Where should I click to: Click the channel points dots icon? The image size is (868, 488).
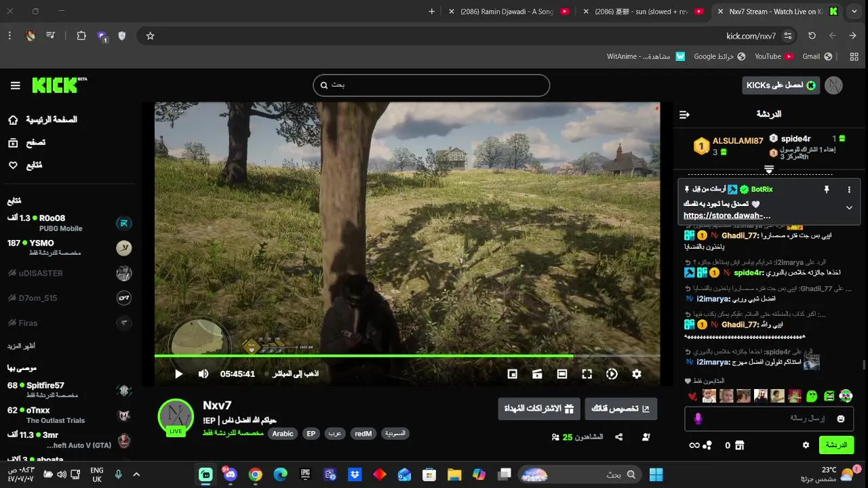[x=707, y=445]
